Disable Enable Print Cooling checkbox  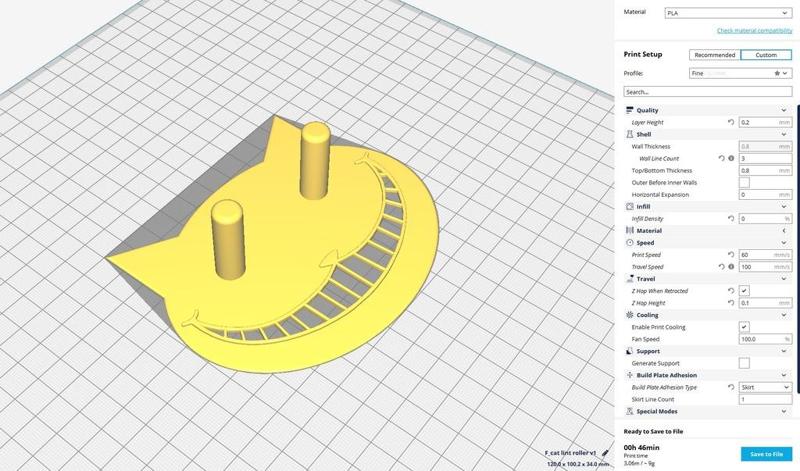tap(744, 327)
